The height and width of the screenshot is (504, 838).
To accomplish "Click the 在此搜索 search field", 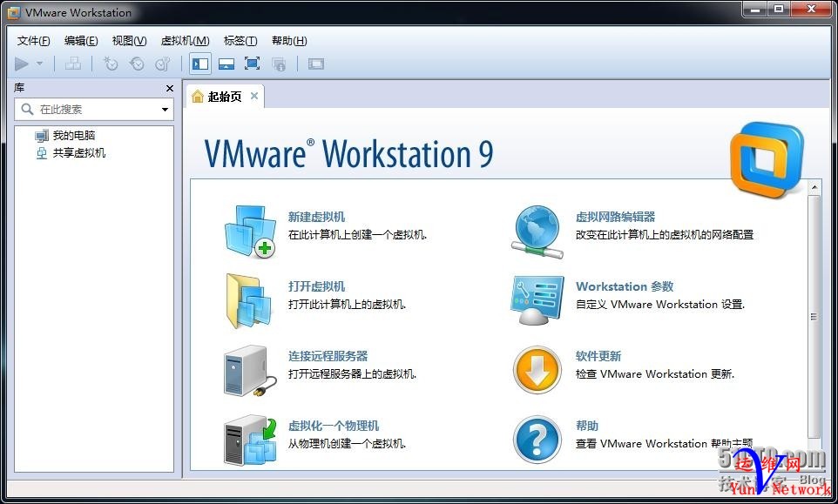I will (x=94, y=110).
